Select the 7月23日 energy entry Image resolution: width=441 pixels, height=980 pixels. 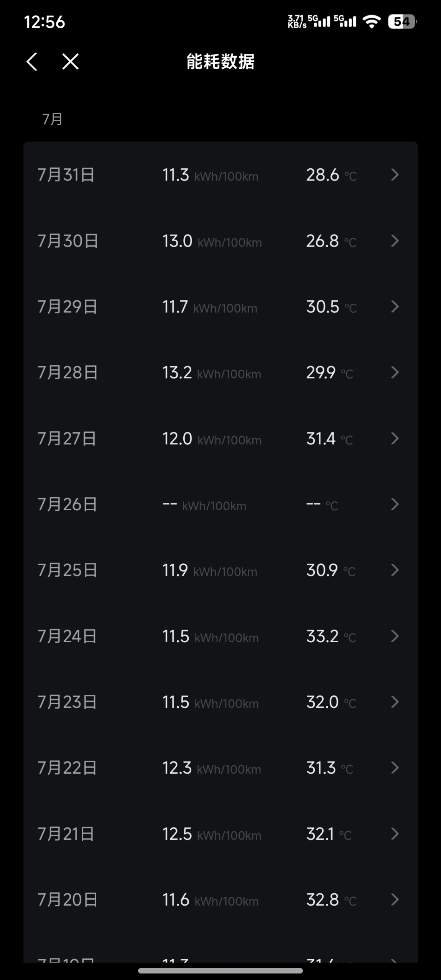[x=220, y=702]
